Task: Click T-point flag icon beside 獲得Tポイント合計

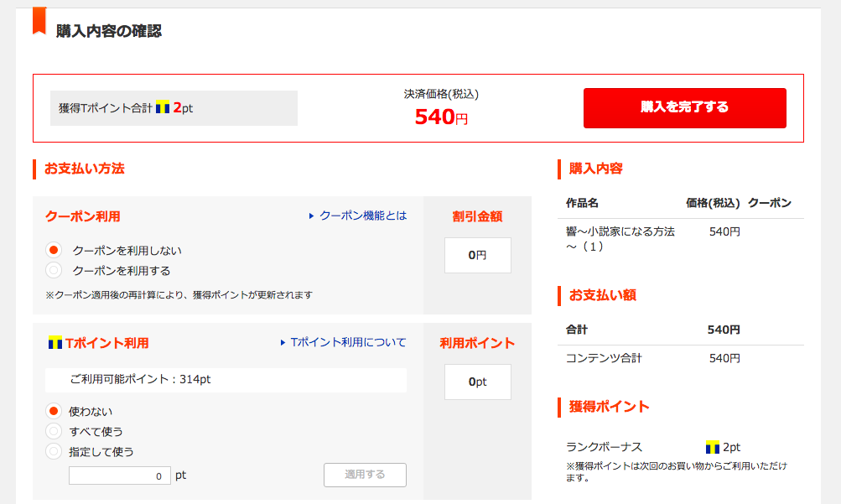Action: (163, 108)
